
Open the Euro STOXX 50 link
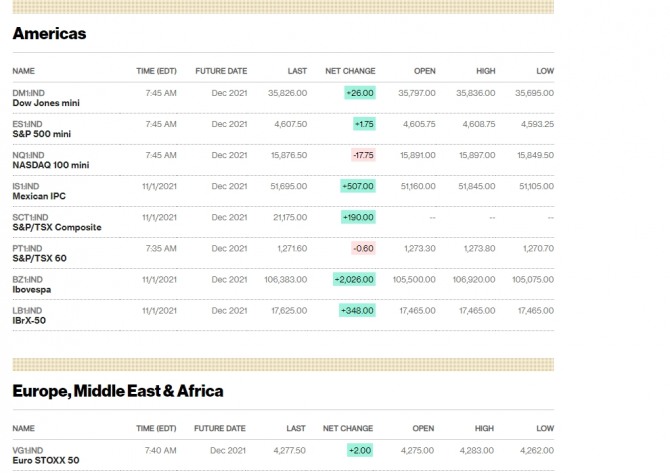tap(46, 461)
